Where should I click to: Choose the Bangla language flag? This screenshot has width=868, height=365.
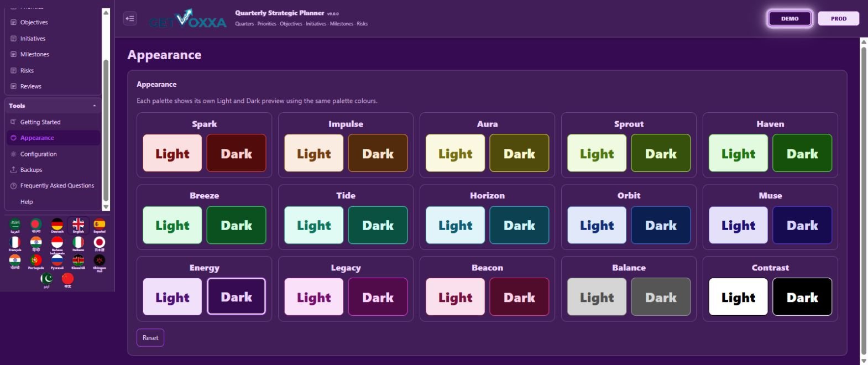pos(36,225)
